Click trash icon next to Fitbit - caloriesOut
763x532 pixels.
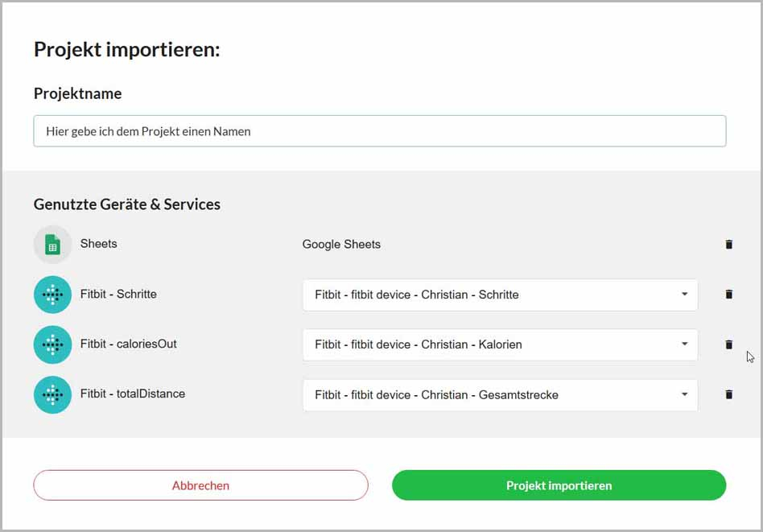coord(728,344)
